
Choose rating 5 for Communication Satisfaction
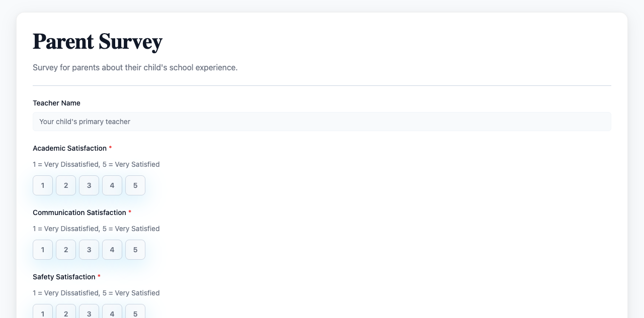pos(135,250)
